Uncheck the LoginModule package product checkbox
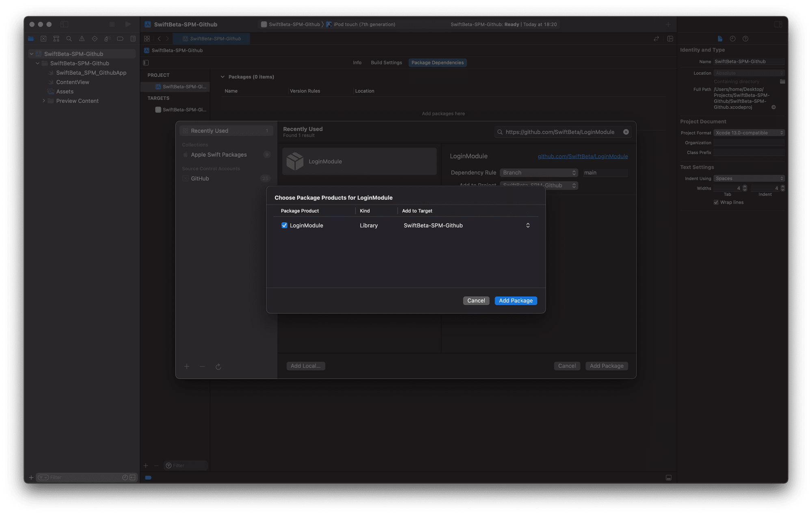The height and width of the screenshot is (515, 812). click(x=284, y=225)
